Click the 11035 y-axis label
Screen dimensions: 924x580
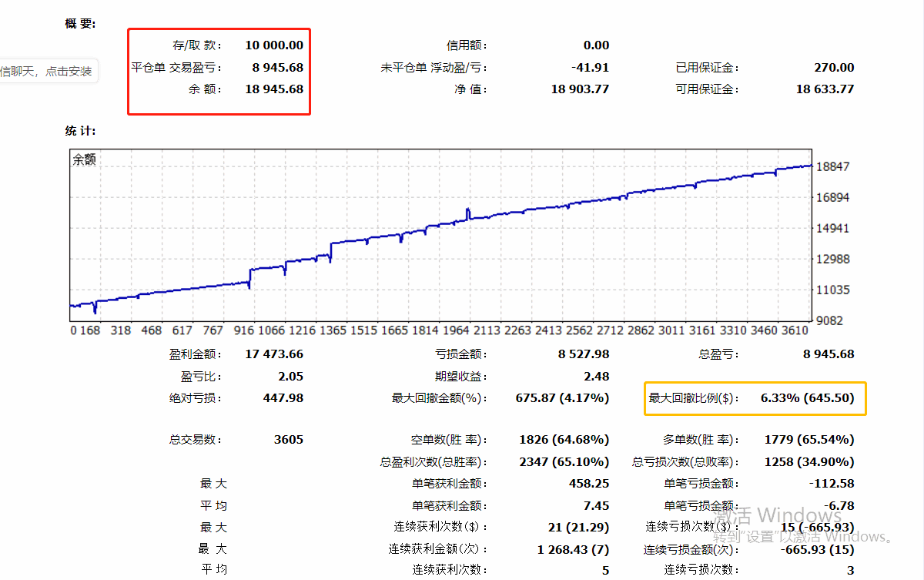tap(835, 290)
